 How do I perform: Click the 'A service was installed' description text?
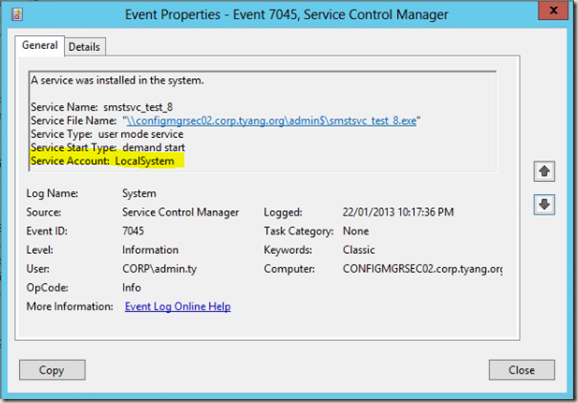coord(117,80)
